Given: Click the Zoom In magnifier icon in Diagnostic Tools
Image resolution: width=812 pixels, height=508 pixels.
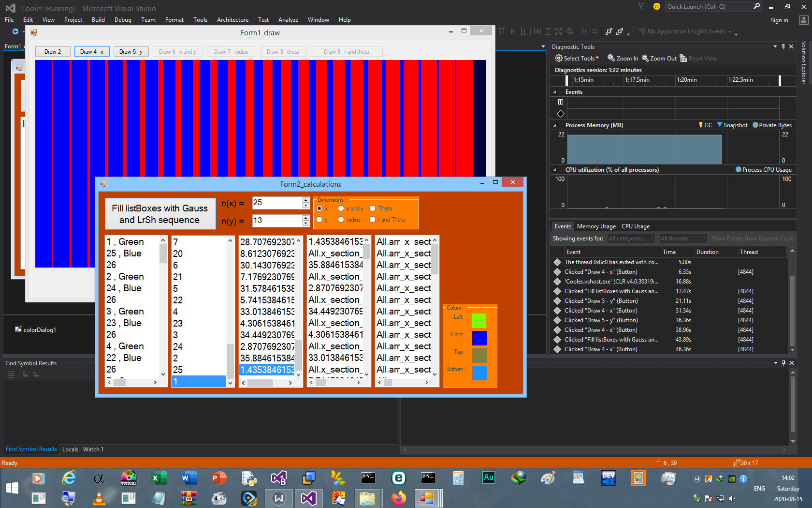Looking at the screenshot, I should pyautogui.click(x=611, y=58).
